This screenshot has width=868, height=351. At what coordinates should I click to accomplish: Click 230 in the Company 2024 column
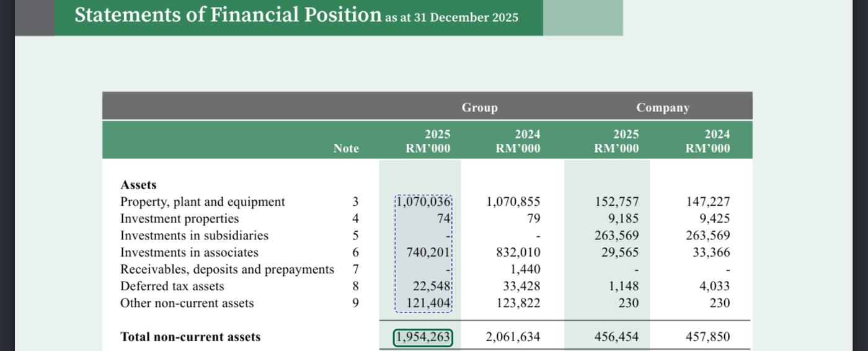(x=720, y=303)
